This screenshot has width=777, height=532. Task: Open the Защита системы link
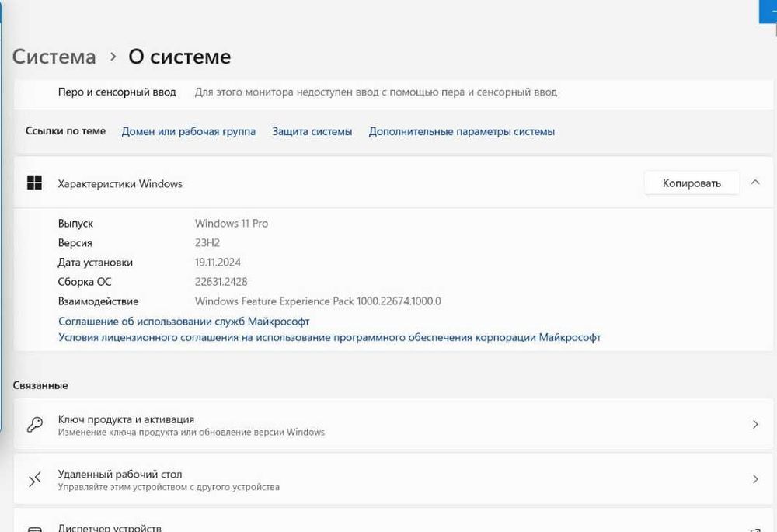pos(312,132)
